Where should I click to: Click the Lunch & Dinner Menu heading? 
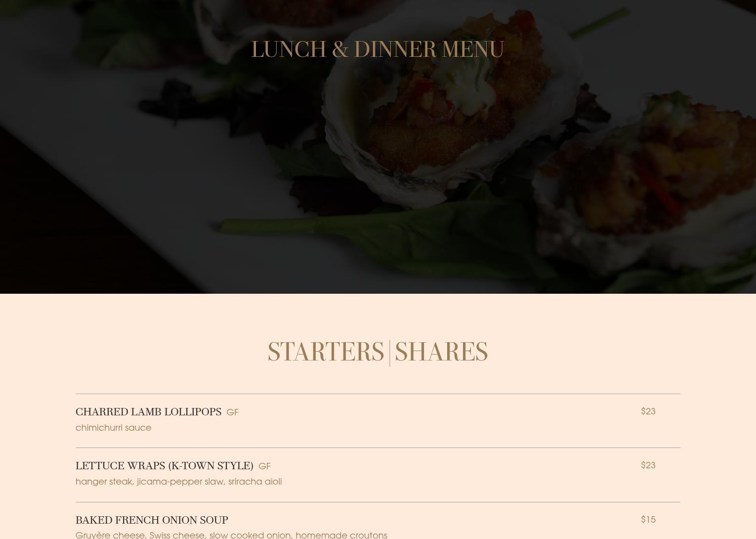click(378, 49)
